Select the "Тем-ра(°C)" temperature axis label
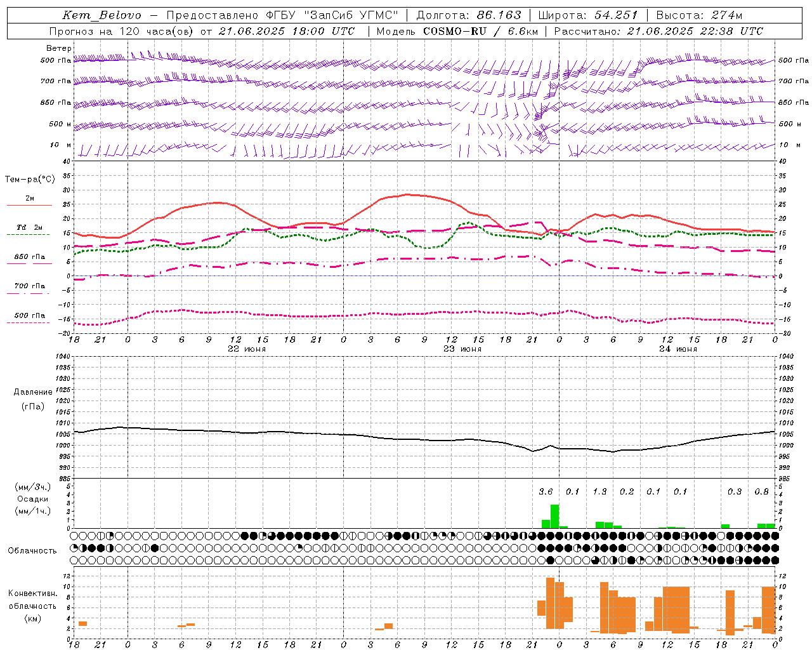 [x=30, y=180]
